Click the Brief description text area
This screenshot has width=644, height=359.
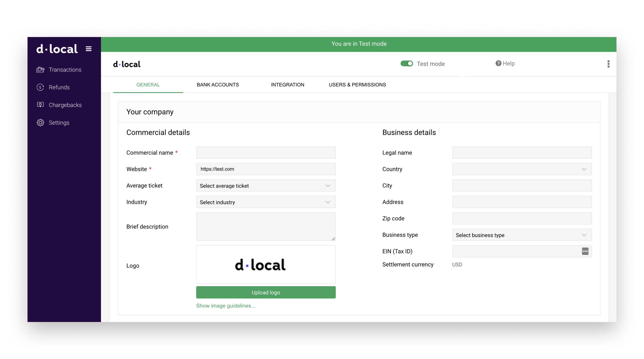coord(266,226)
